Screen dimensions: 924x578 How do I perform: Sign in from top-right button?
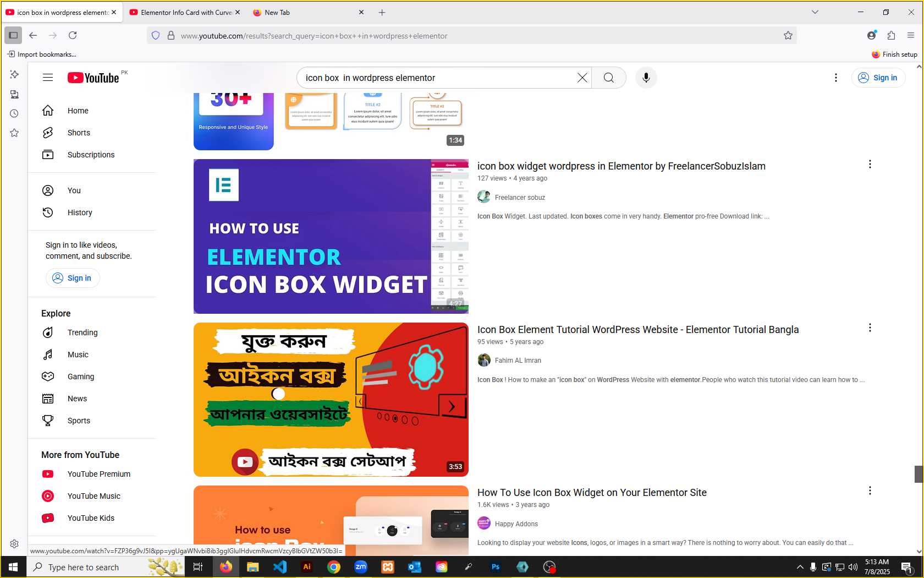coord(878,78)
